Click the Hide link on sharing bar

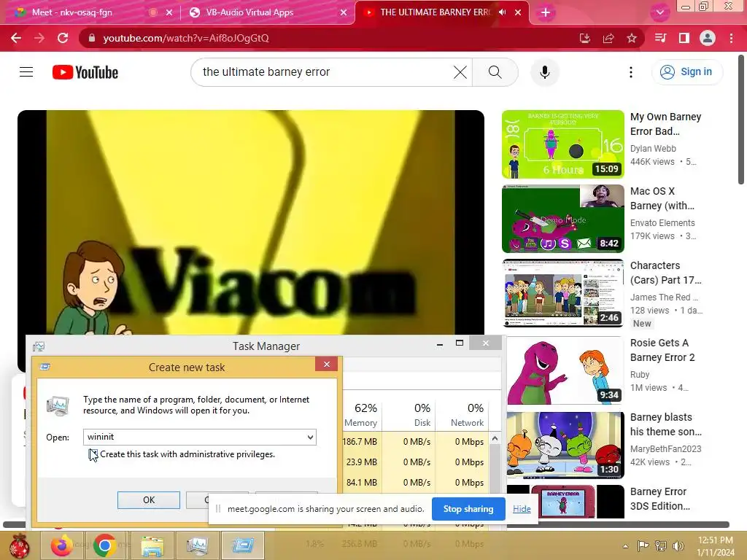click(x=522, y=508)
